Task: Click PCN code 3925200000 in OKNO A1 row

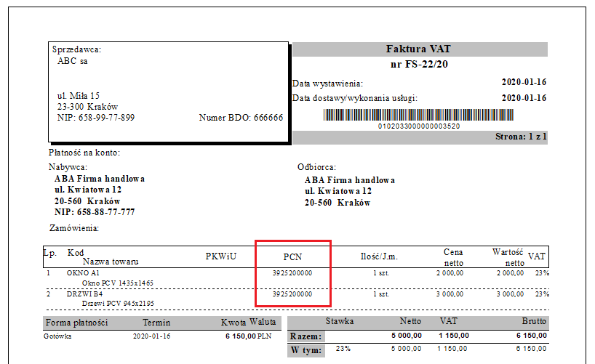Action: tap(292, 273)
